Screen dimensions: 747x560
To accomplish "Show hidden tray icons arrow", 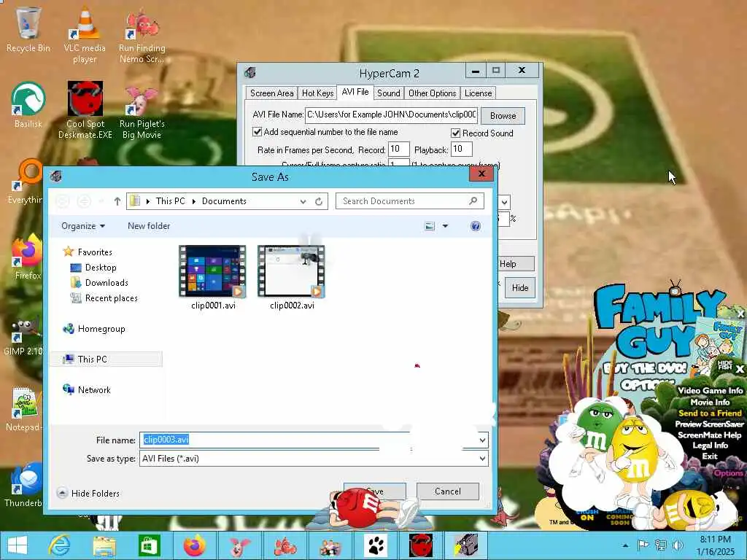I will 625,545.
